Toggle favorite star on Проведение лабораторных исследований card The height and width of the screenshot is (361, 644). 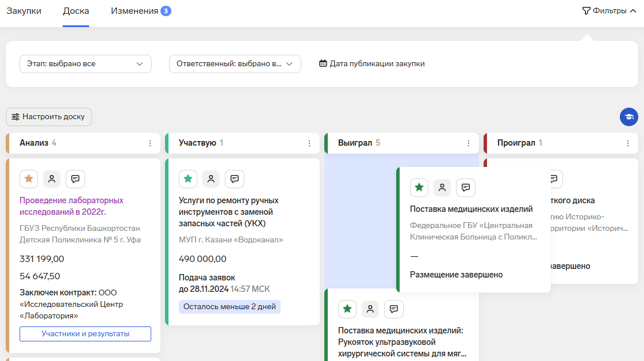[29, 179]
